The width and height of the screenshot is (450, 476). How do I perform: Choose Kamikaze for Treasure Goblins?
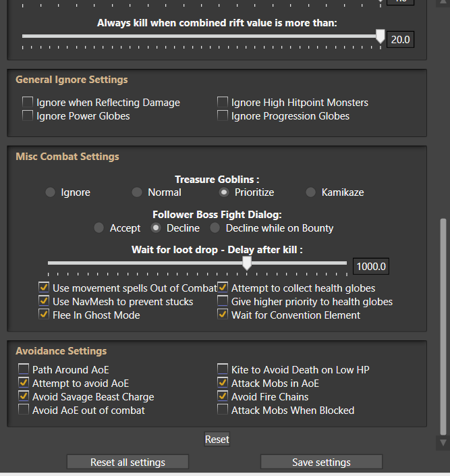[310, 192]
